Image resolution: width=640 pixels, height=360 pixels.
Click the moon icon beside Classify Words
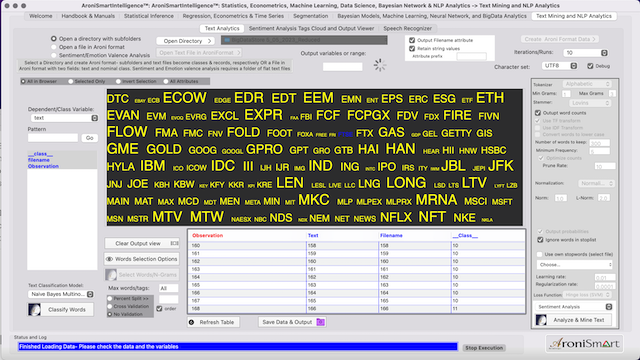[34, 309]
